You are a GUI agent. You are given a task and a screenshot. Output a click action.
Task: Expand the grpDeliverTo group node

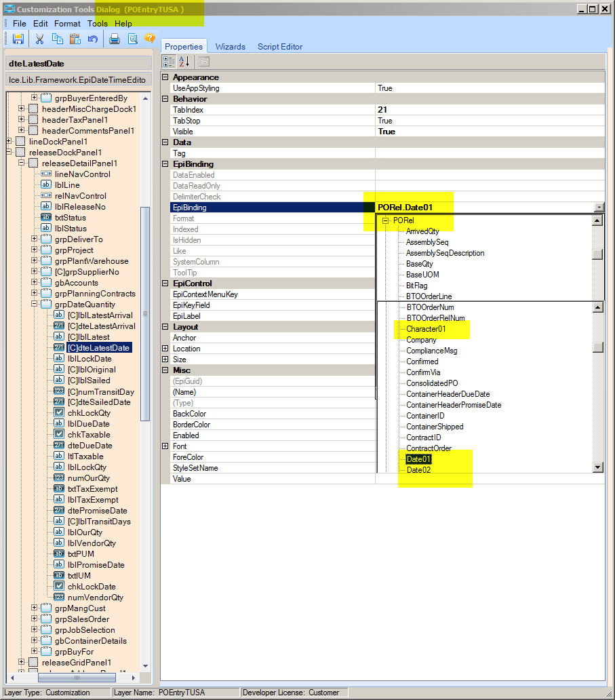[35, 239]
